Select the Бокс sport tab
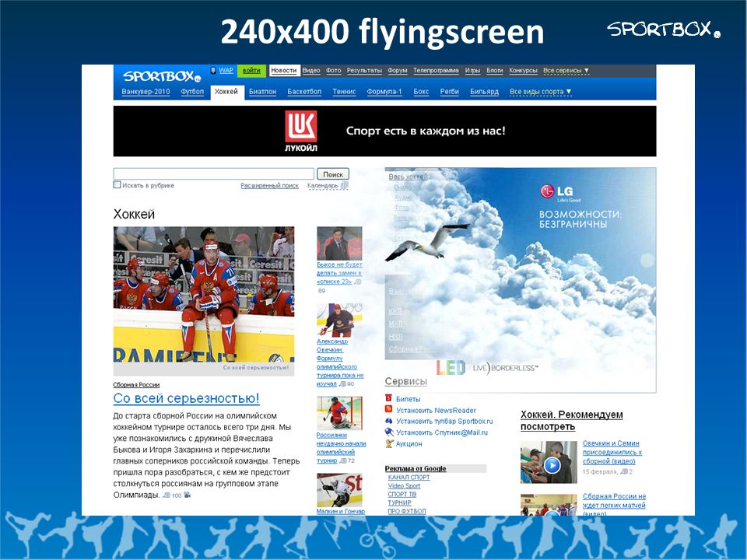The image size is (747, 560). coord(421,92)
